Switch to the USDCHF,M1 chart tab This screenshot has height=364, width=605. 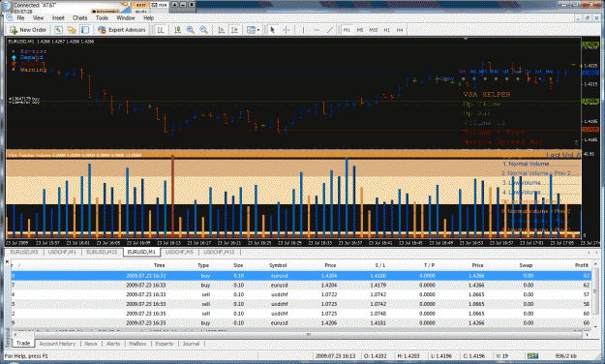[x=62, y=252]
